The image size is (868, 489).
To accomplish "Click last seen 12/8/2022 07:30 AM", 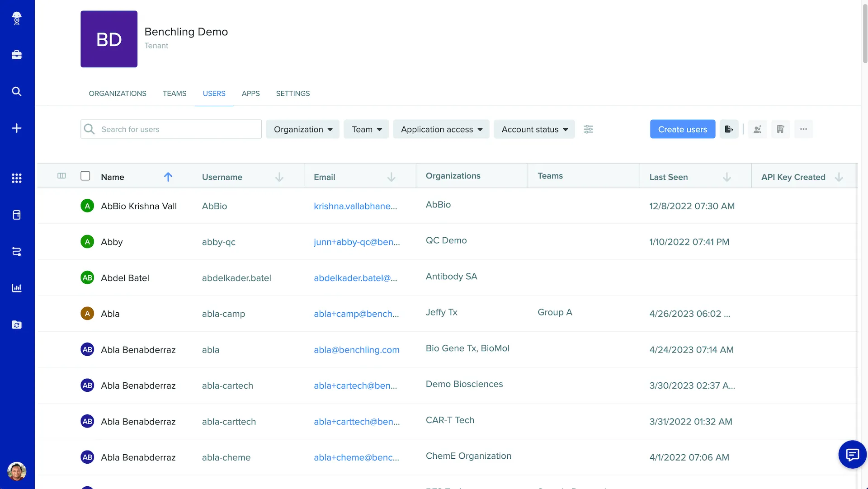I will click(x=692, y=206).
